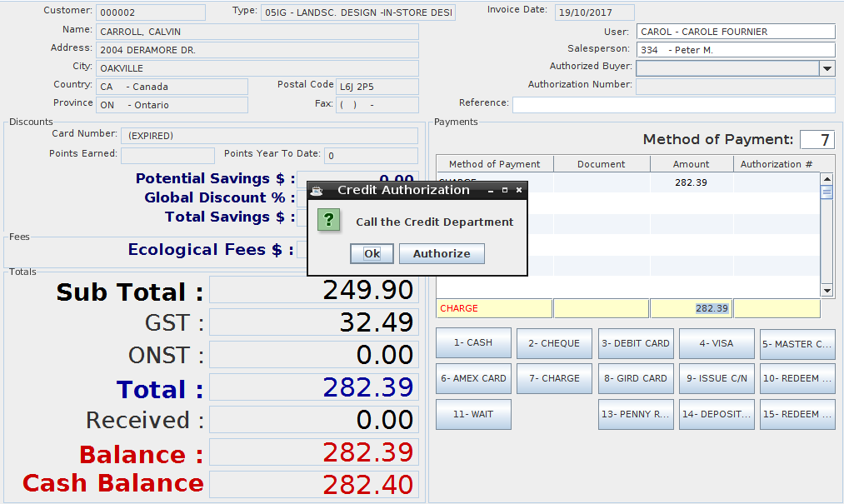Click the green question mark icon

(330, 220)
